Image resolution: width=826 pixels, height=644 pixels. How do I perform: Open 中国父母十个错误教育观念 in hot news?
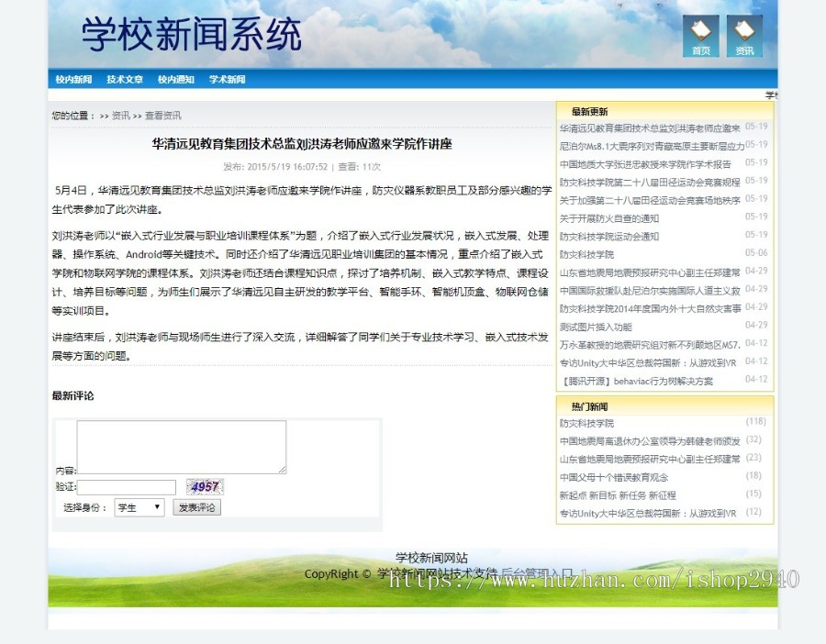click(x=612, y=476)
